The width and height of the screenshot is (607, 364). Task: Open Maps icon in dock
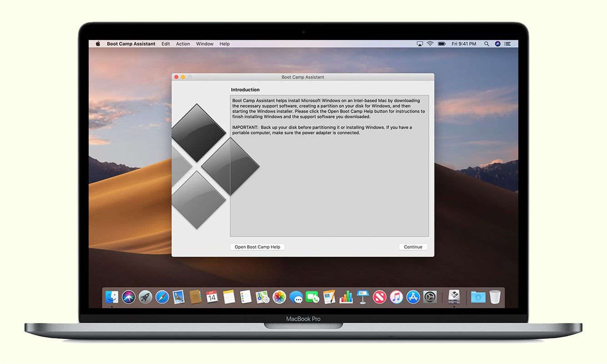(262, 297)
